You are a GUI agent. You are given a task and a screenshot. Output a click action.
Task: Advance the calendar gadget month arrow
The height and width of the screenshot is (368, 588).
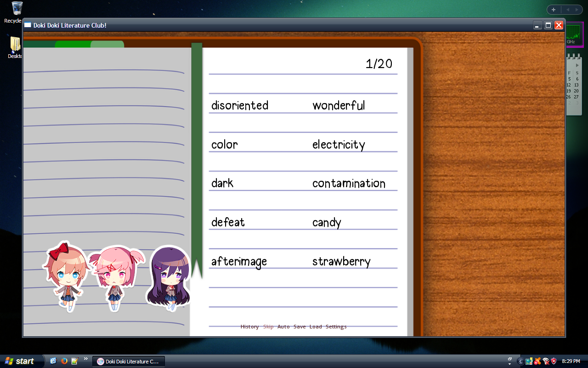[577, 65]
